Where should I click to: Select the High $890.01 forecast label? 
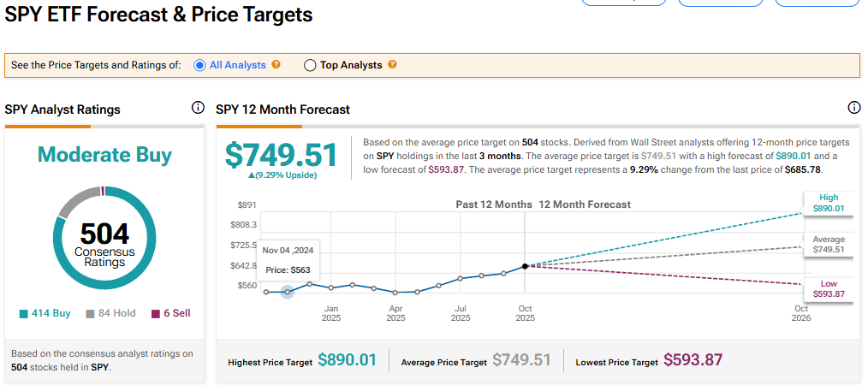[x=829, y=202]
